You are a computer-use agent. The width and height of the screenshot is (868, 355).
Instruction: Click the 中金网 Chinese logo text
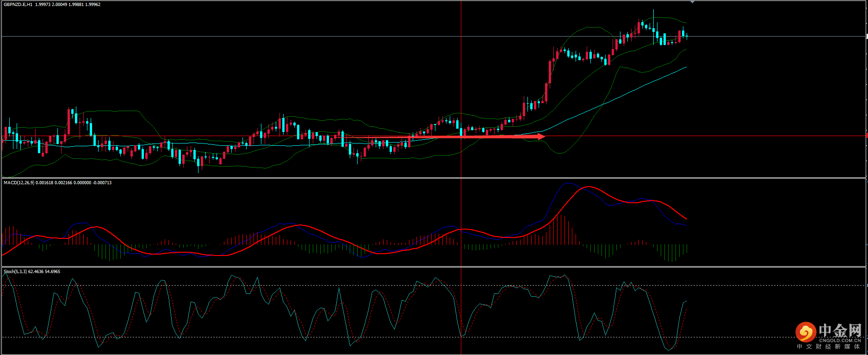[x=840, y=330]
